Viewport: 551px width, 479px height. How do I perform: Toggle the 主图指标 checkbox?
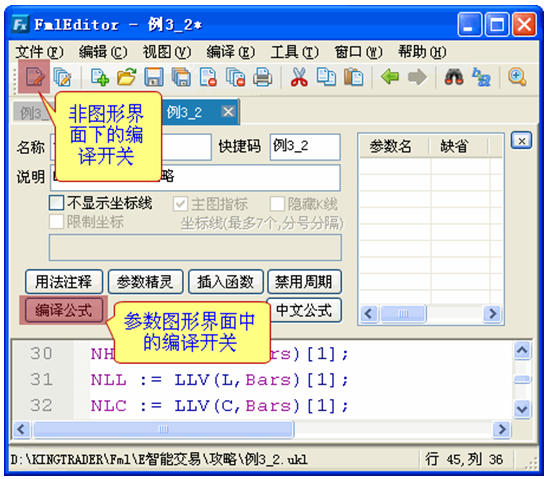pyautogui.click(x=180, y=204)
